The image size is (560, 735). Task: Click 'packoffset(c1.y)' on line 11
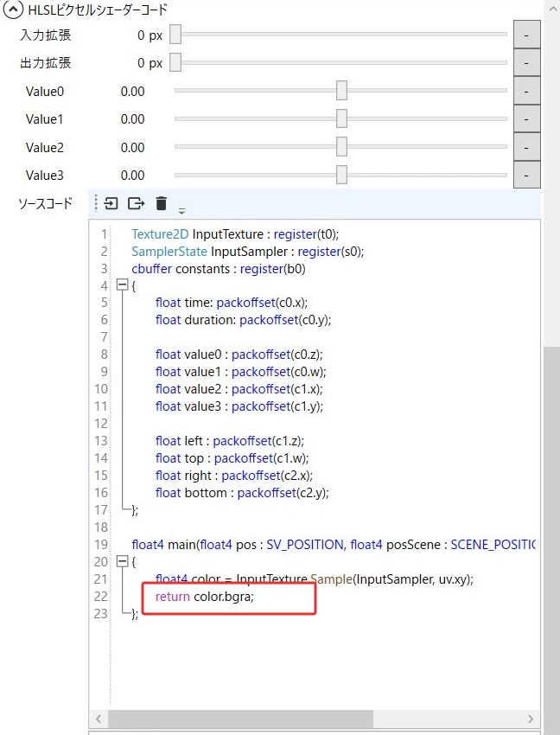click(x=277, y=406)
